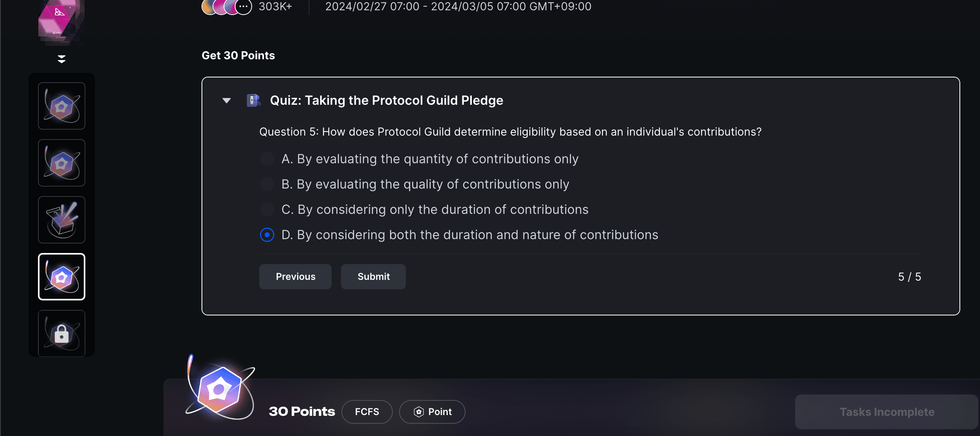The image size is (980, 436).
Task: Expand sidebar with double chevron down arrow
Action: tap(61, 59)
